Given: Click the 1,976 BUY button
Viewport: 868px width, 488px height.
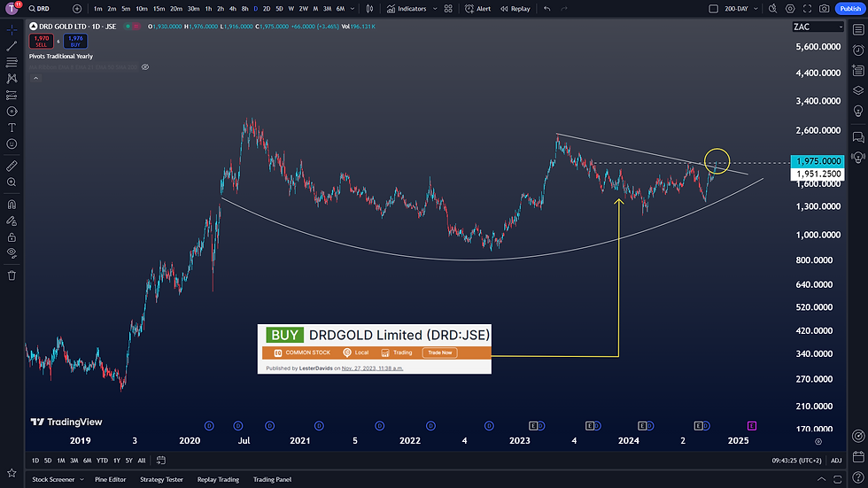Looking at the screenshot, I should click(75, 41).
